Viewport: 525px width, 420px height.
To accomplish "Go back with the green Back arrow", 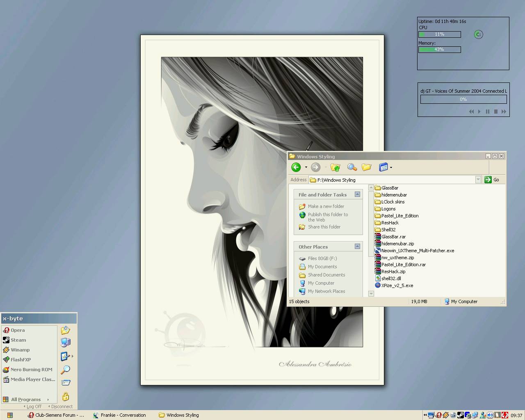I will click(296, 167).
